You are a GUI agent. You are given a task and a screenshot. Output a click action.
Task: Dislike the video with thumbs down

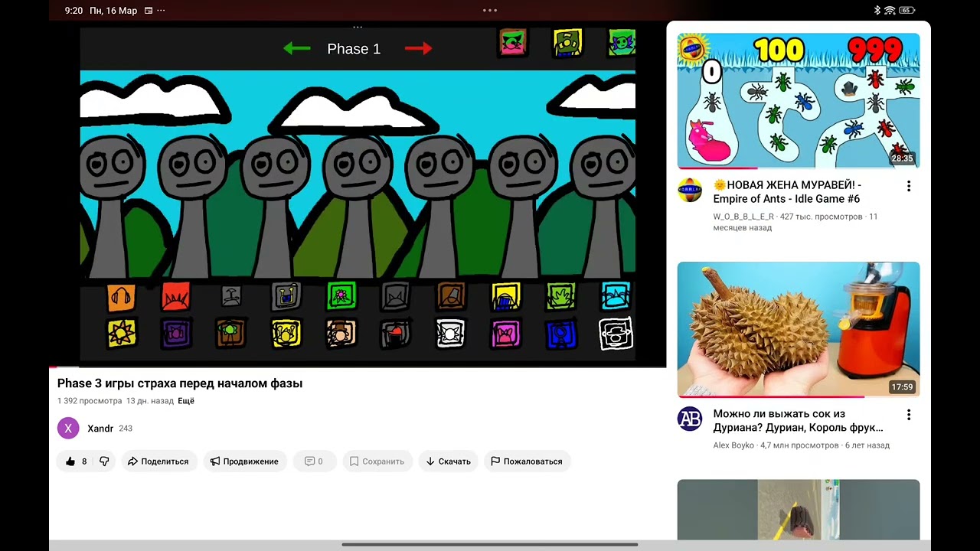point(104,461)
